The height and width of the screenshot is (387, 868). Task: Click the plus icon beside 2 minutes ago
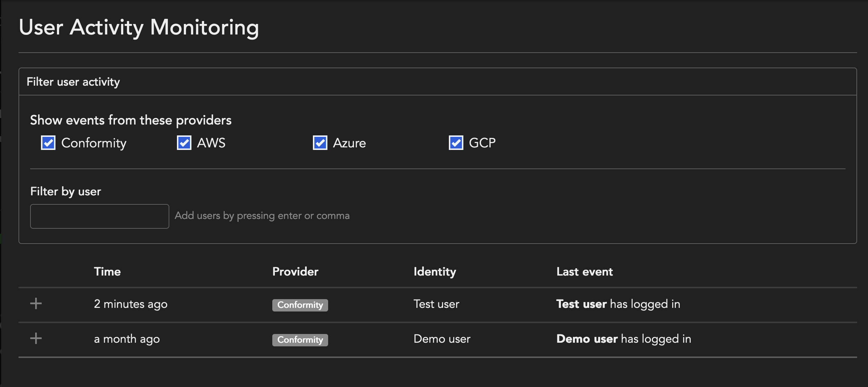[36, 304]
